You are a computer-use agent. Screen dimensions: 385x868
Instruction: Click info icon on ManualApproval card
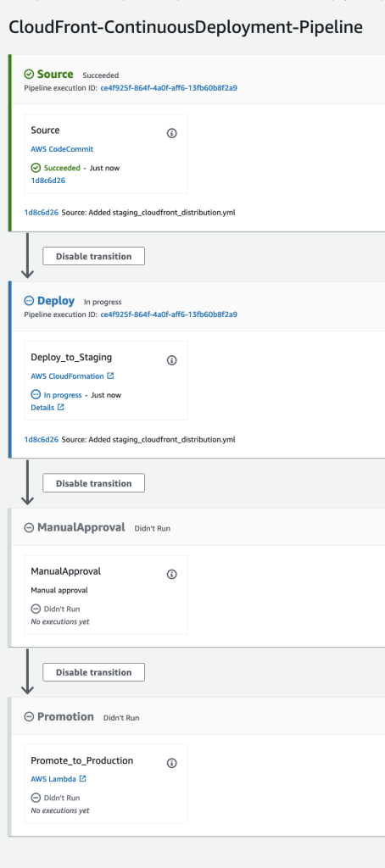pos(172,574)
